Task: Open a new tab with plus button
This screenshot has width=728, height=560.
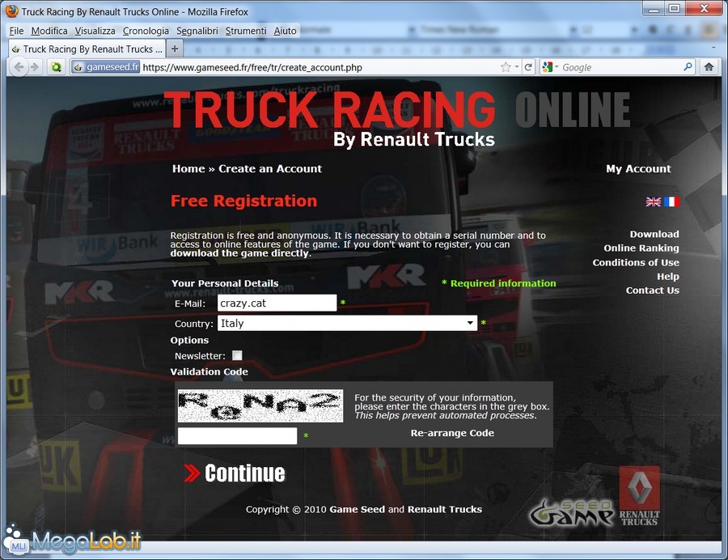Action: pos(175,49)
